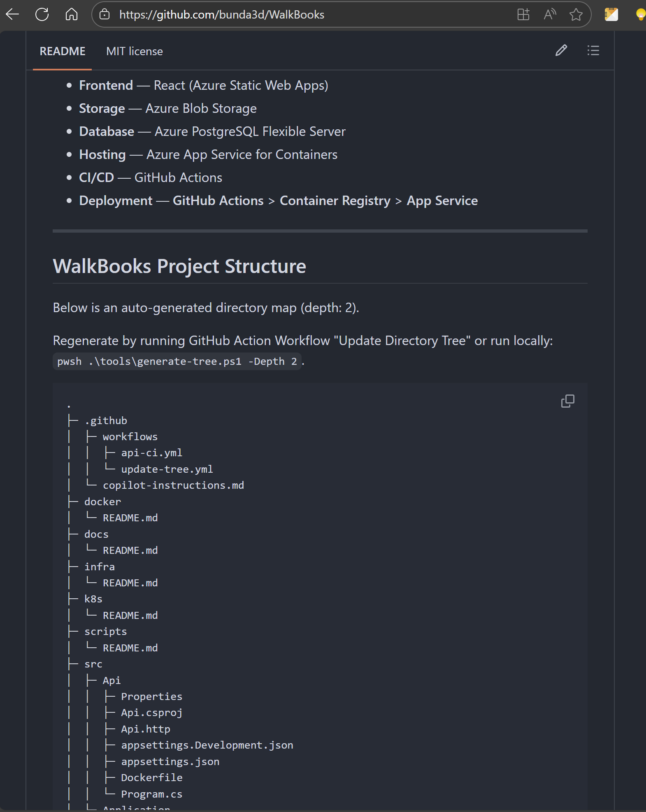646x812 pixels.
Task: Click the .github tree entry
Action: pyautogui.click(x=106, y=420)
